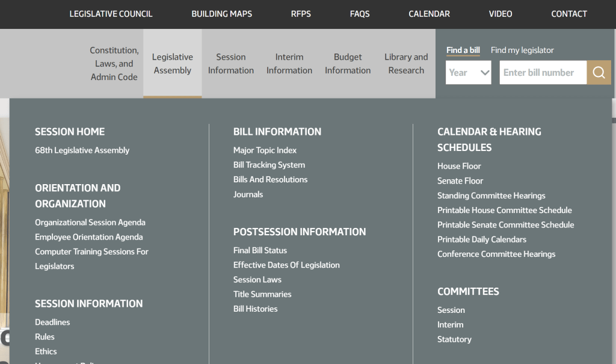Open the Bill Tracking System
This screenshot has width=616, height=364.
coord(269,165)
